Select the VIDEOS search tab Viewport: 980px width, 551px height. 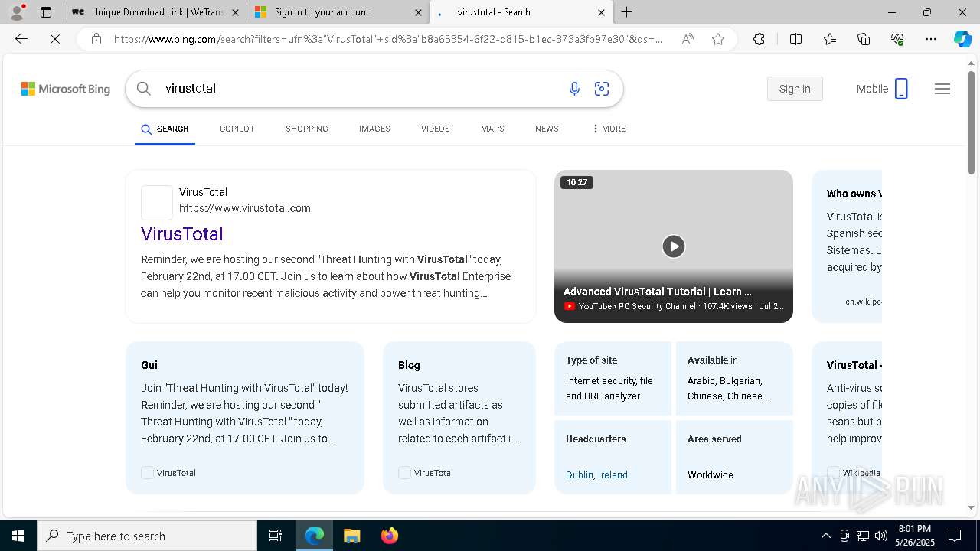click(436, 129)
